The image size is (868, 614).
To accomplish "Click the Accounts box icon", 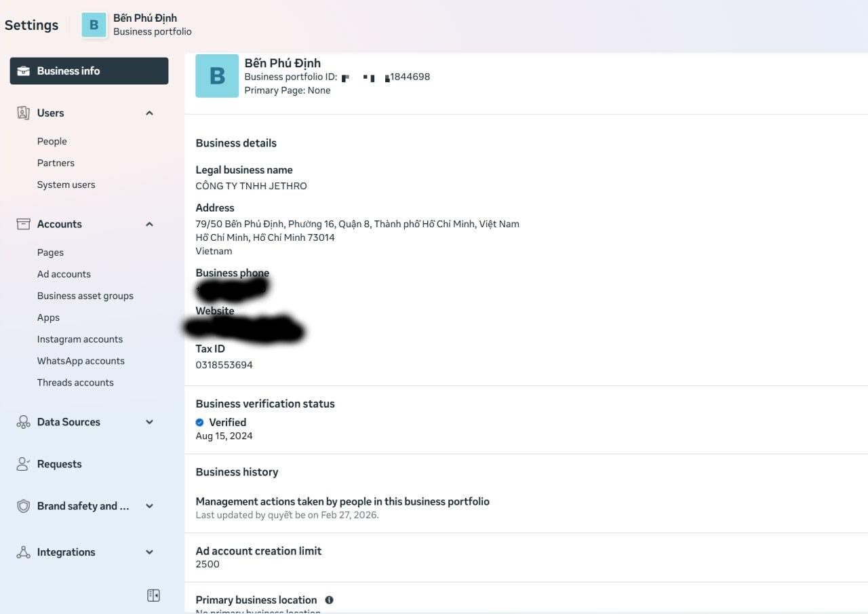I will pyautogui.click(x=24, y=224).
